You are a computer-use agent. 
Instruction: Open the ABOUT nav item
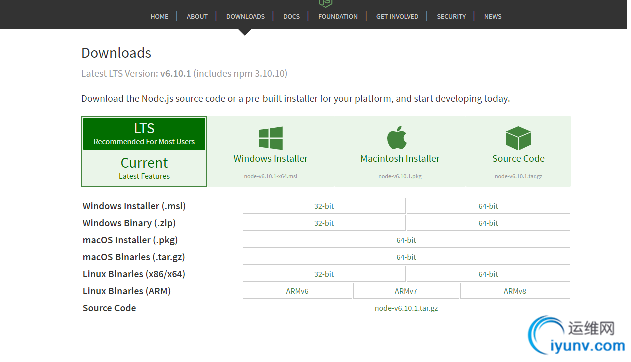[197, 16]
